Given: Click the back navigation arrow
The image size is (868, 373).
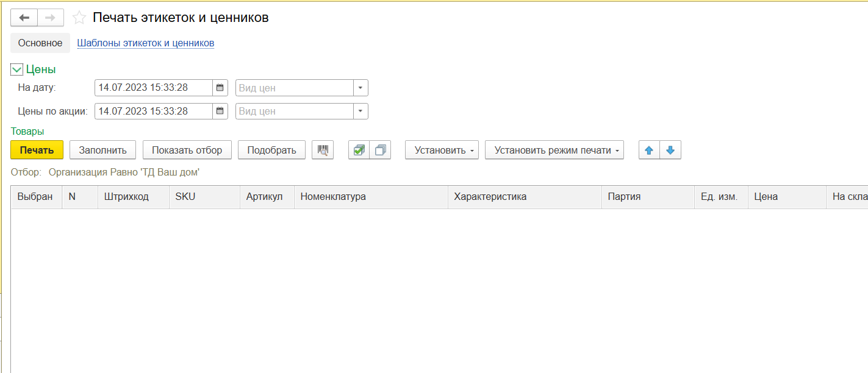Looking at the screenshot, I should (24, 18).
